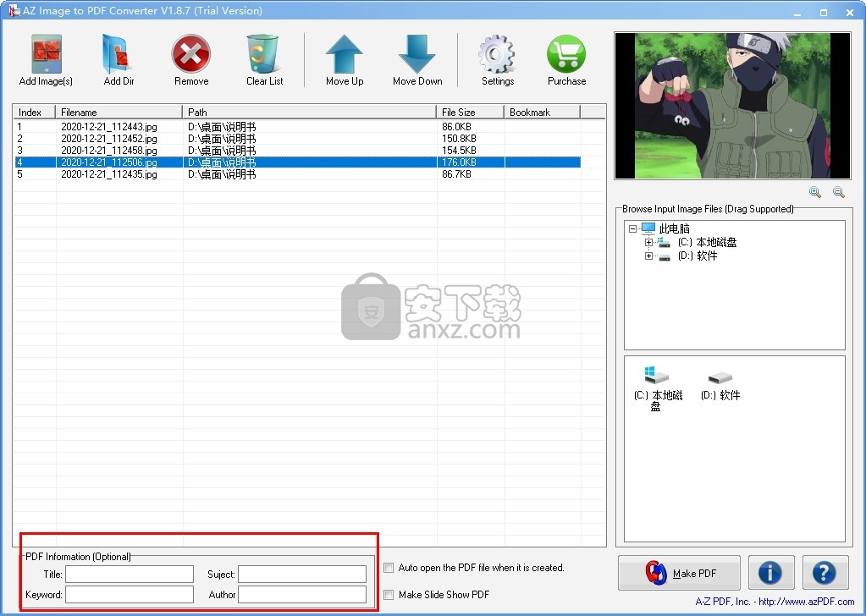Click the preview image thumbnail
This screenshot has width=866, height=616.
pos(732,106)
